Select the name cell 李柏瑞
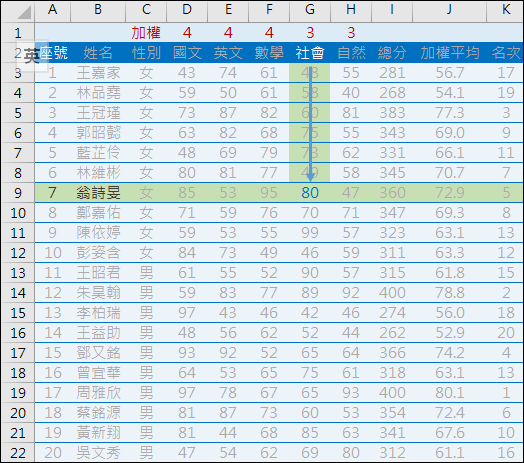524x463 pixels. coord(98,313)
